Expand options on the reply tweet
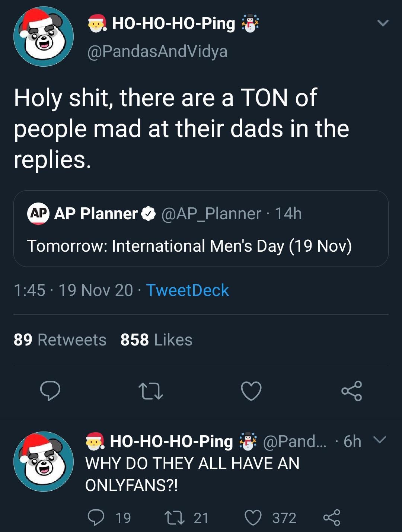Screen dimensions: 402x532 pos(379,440)
